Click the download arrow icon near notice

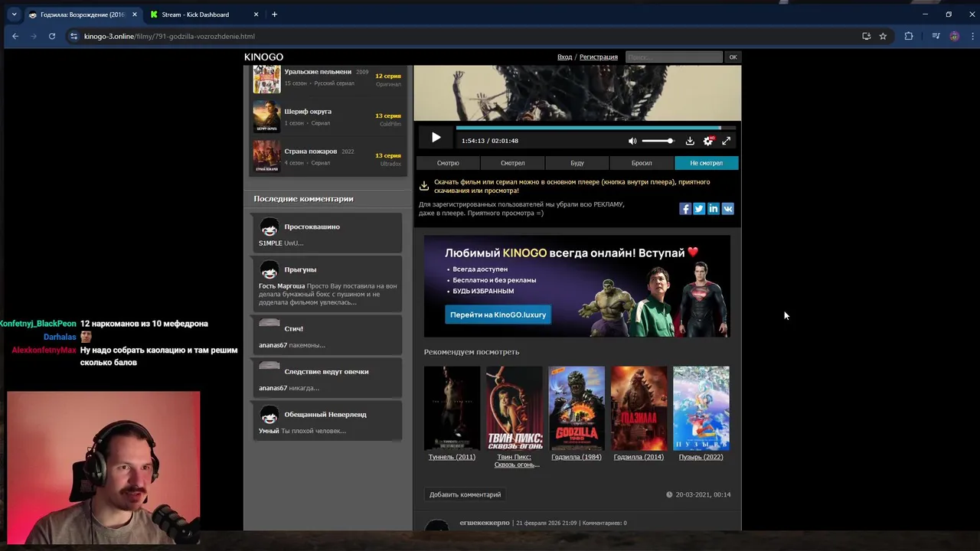(x=423, y=186)
